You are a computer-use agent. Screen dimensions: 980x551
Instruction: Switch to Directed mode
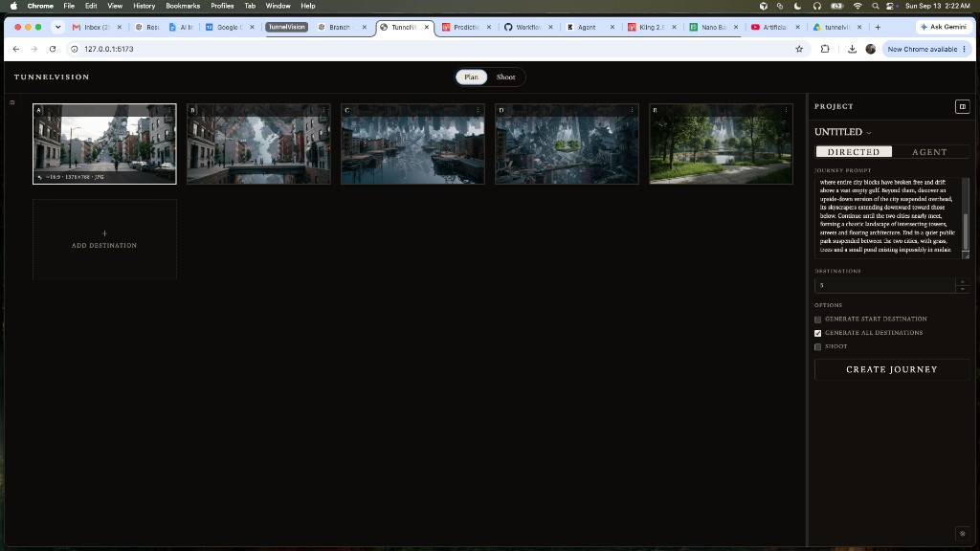click(x=854, y=152)
